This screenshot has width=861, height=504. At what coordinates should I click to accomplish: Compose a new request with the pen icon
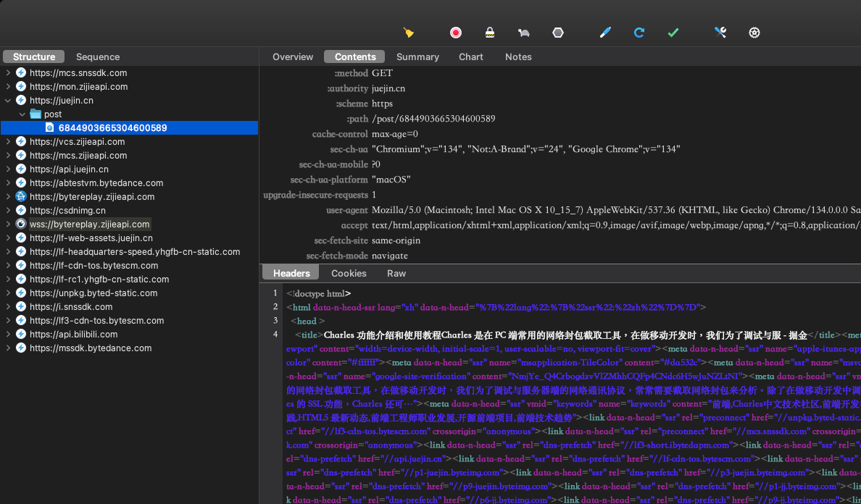pos(605,33)
